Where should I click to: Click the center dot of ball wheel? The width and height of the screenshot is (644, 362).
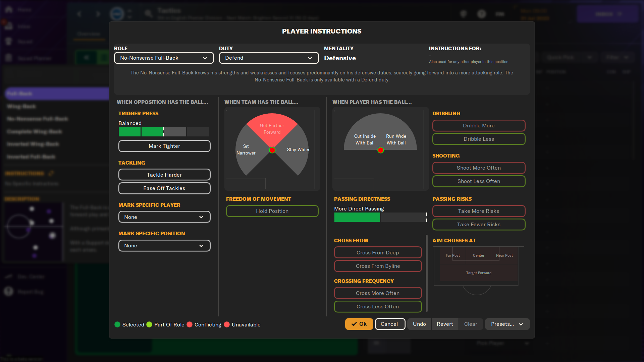380,150
